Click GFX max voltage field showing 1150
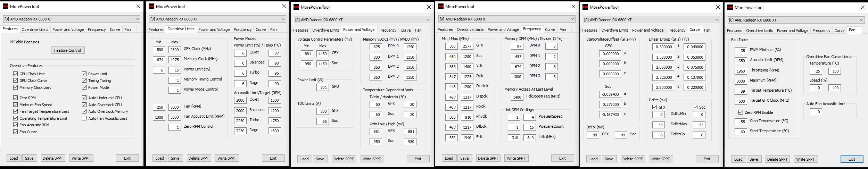 pyautogui.click(x=323, y=54)
